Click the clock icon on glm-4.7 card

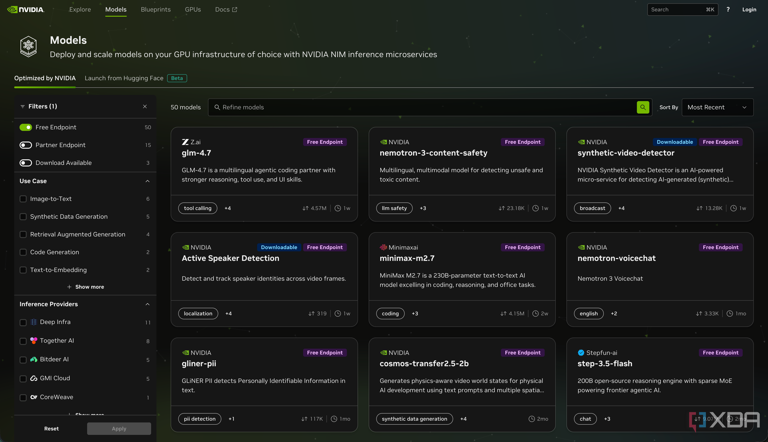point(337,208)
